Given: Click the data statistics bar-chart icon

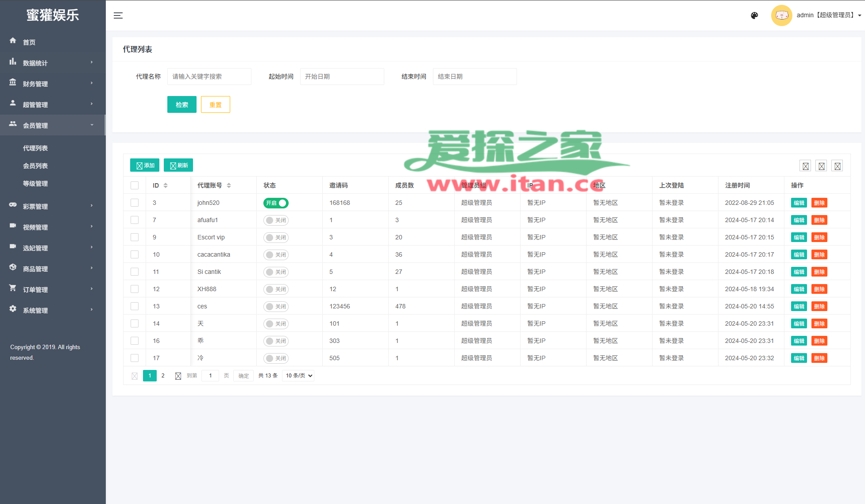Looking at the screenshot, I should pos(13,62).
